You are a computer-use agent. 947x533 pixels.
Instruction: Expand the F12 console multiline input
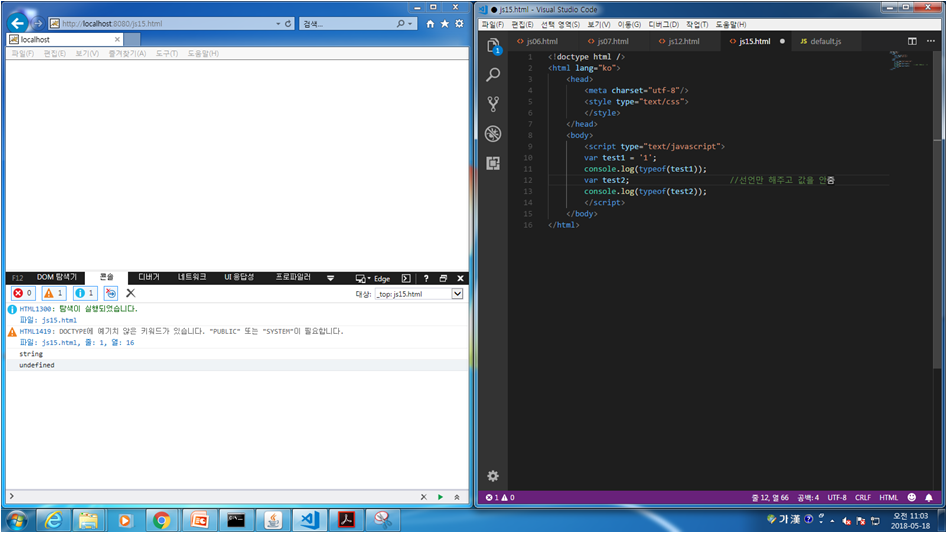tap(457, 497)
